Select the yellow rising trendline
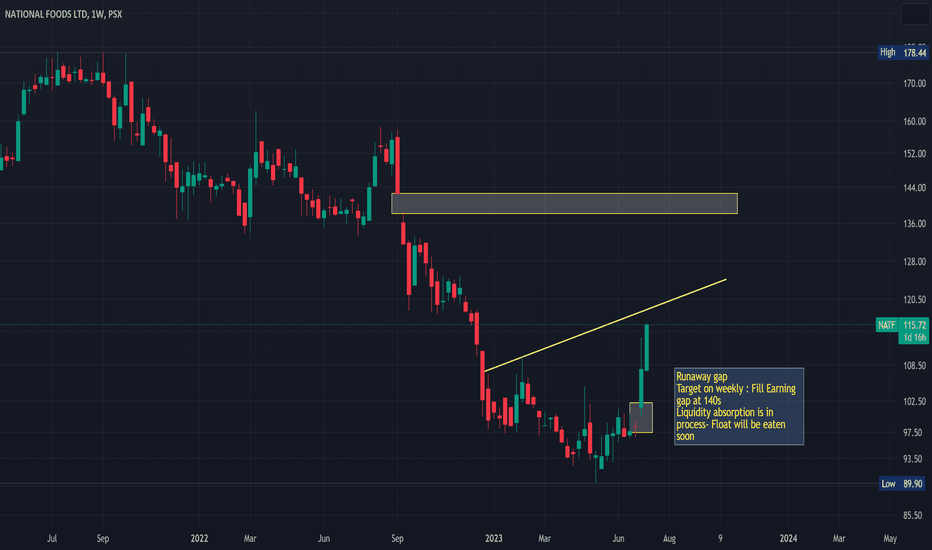932x550 pixels. click(x=605, y=325)
